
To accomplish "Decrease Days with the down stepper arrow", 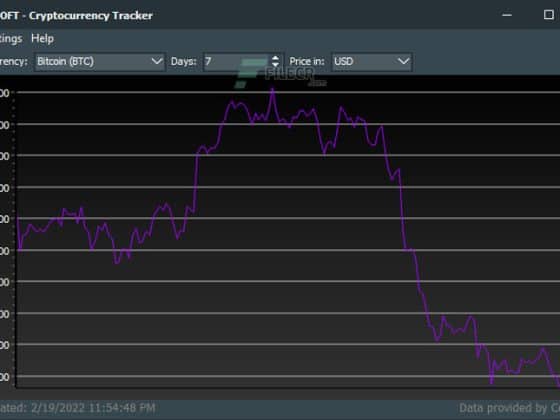I will 275,65.
